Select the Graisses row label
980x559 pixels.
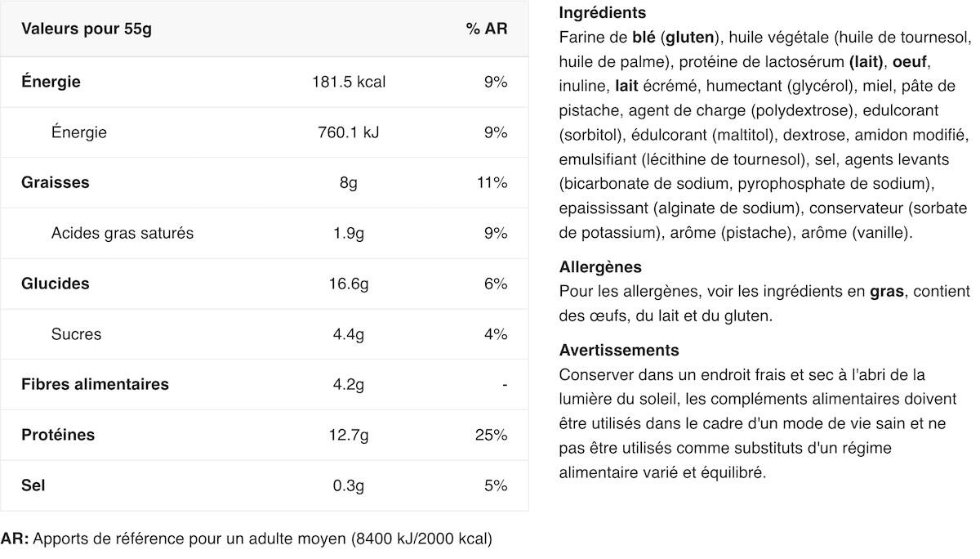[x=56, y=182]
